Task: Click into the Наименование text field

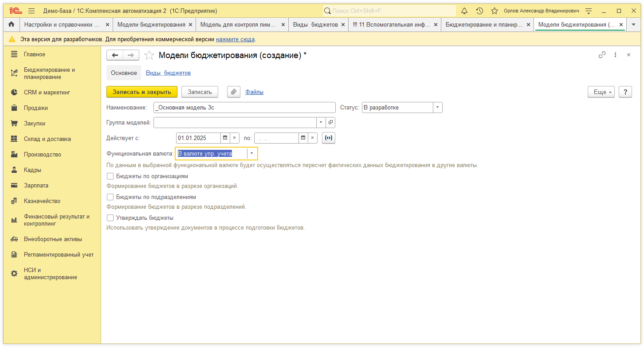Action: coord(244,108)
